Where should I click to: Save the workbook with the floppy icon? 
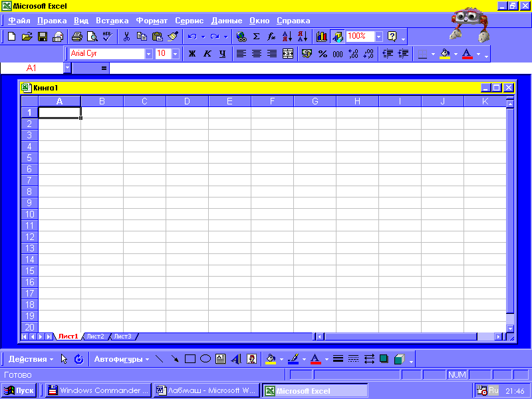coord(43,37)
